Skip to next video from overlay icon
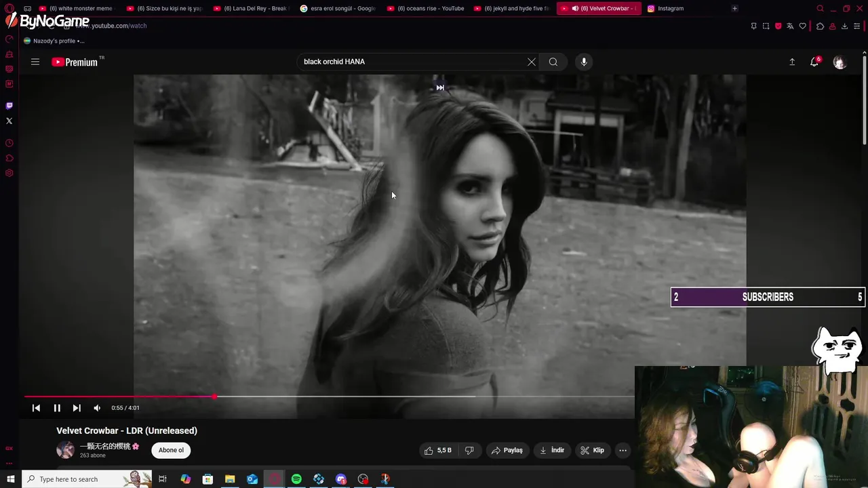Viewport: 868px width, 488px height. (x=440, y=87)
